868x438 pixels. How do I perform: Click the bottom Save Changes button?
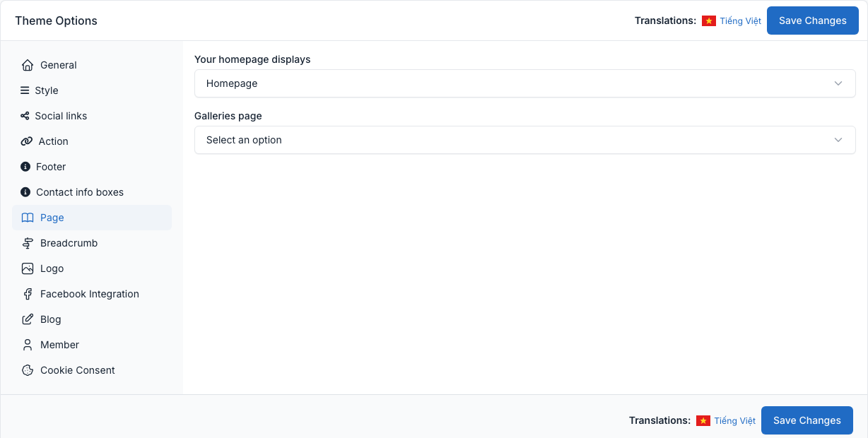pyautogui.click(x=807, y=420)
